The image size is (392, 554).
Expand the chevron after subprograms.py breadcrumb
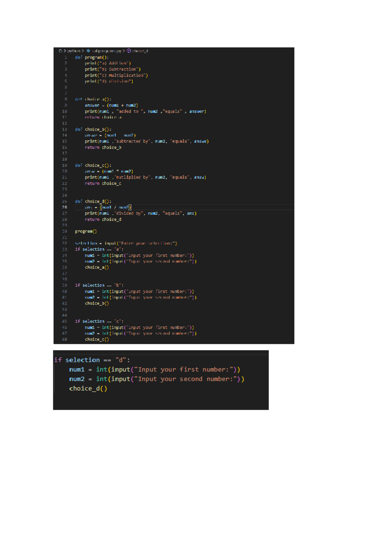tap(124, 51)
